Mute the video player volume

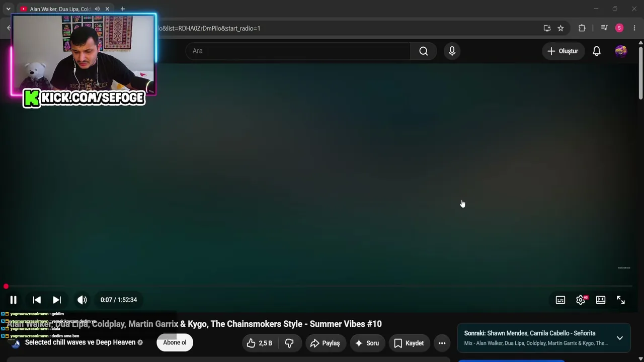(x=82, y=300)
